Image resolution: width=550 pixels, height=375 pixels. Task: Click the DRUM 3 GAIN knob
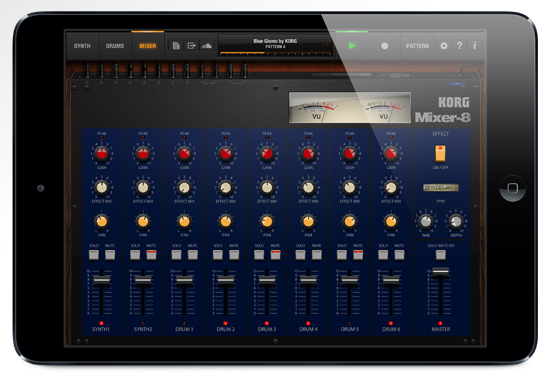[267, 154]
